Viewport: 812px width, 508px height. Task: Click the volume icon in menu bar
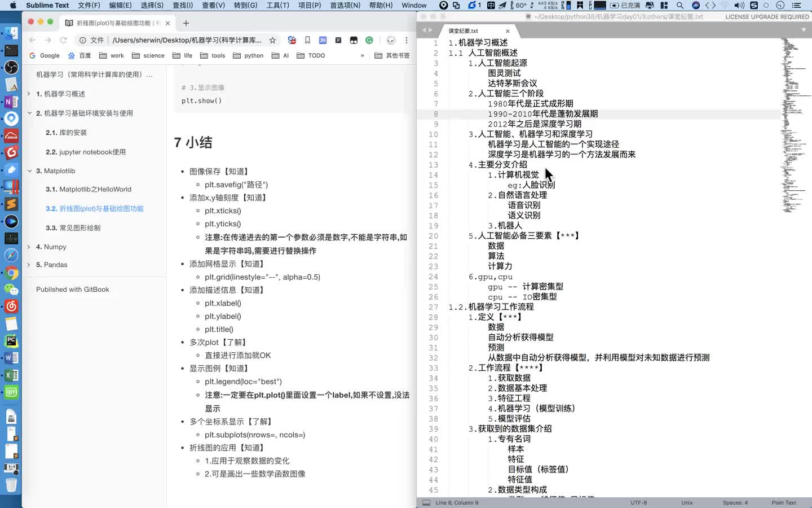pyautogui.click(x=739, y=5)
